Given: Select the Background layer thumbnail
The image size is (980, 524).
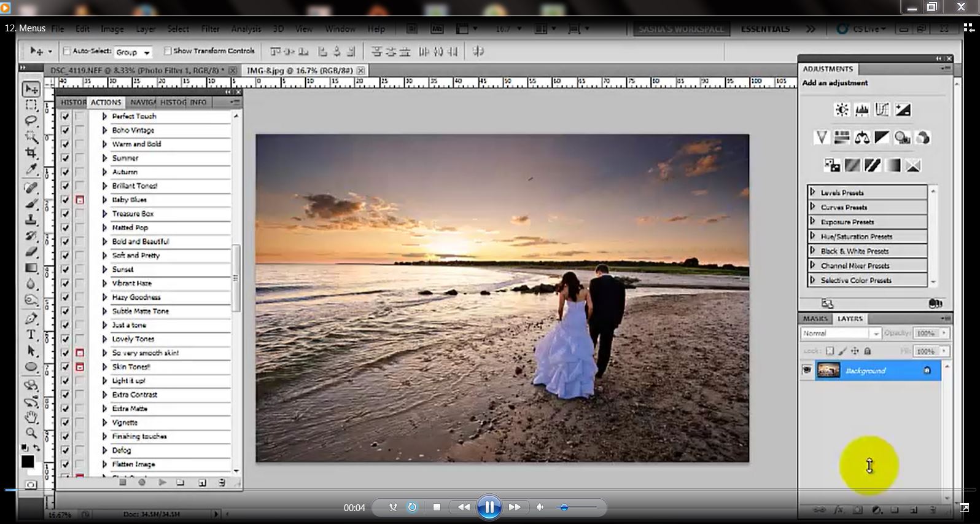Looking at the screenshot, I should tap(828, 370).
